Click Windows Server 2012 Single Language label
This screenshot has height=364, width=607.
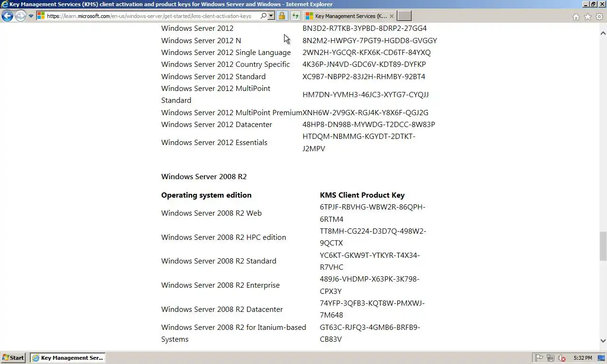pos(226,53)
